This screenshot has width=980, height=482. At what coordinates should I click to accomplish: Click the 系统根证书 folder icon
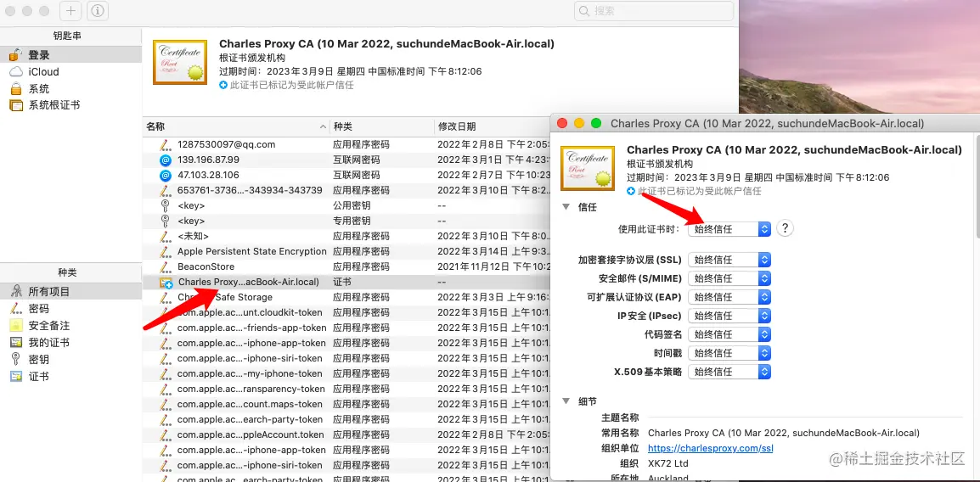(16, 105)
